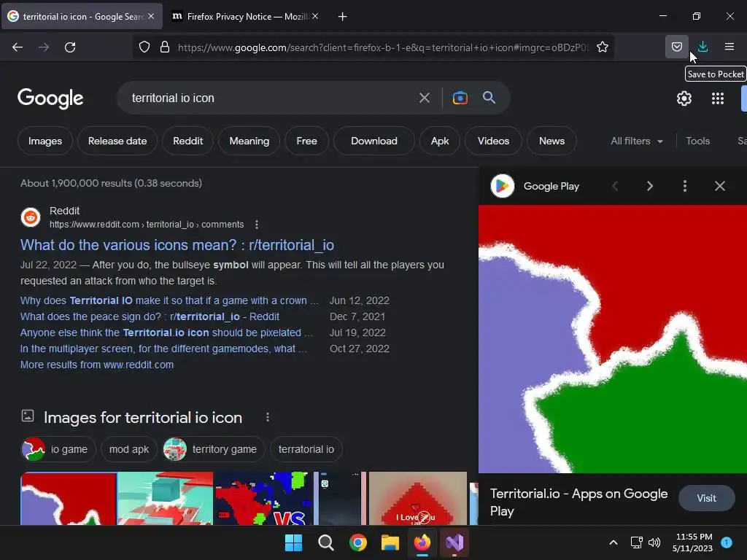
Task: Visit the Google Play page
Action: [706, 498]
